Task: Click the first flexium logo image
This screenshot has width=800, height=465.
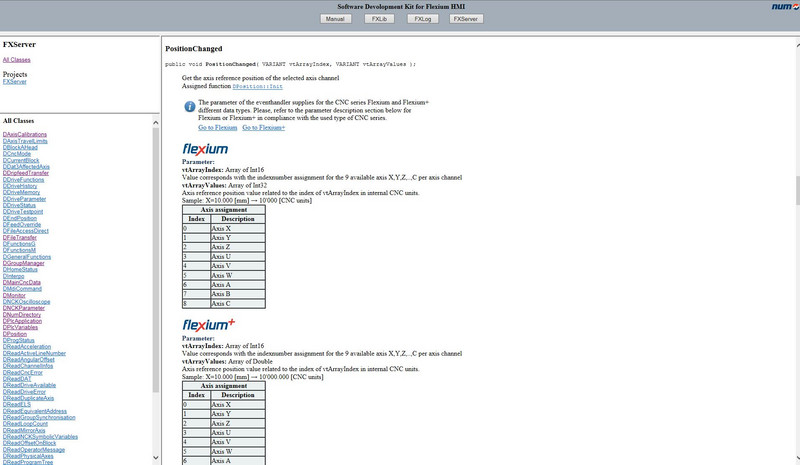Action: pyautogui.click(x=204, y=149)
